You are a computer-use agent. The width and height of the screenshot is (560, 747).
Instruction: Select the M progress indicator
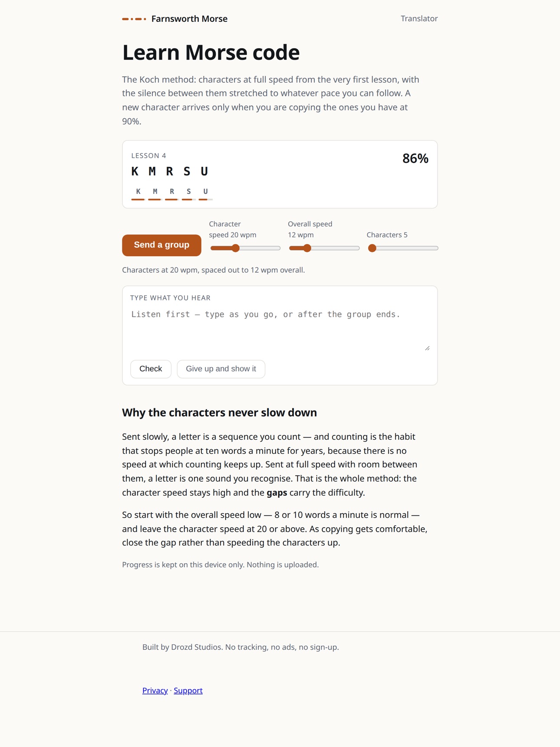point(155,194)
